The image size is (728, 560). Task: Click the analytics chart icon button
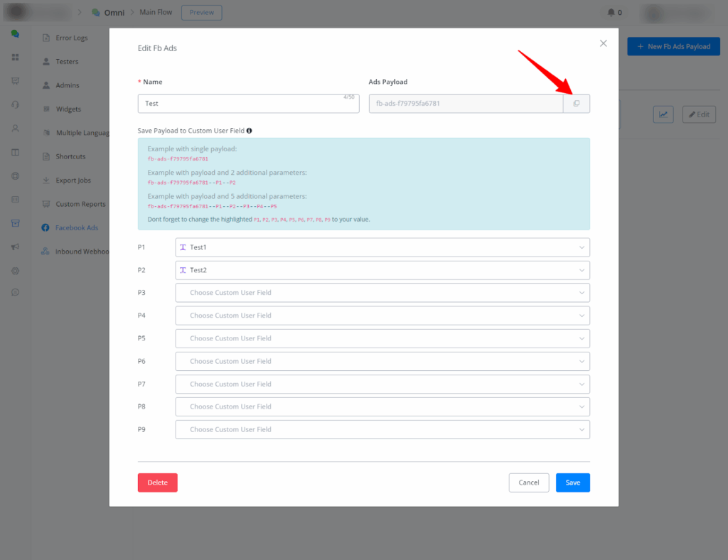pyautogui.click(x=663, y=114)
